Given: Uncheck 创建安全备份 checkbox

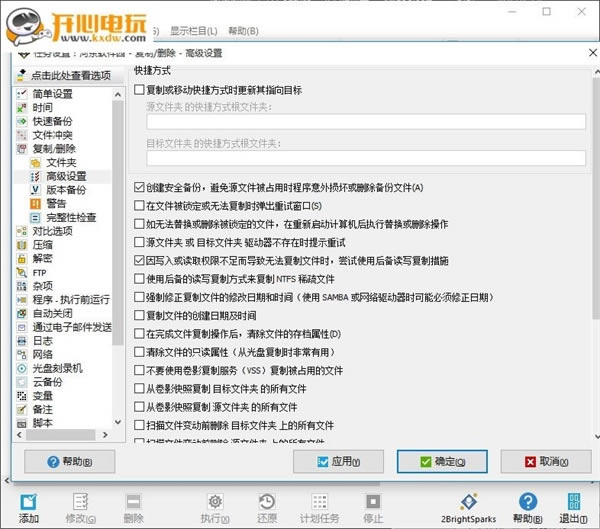Looking at the screenshot, I should coord(139,188).
